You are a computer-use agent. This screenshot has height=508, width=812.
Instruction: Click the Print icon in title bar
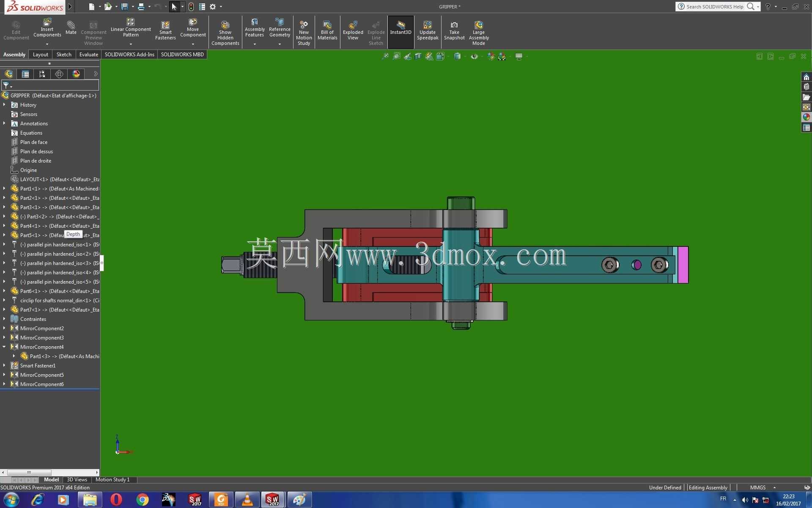click(141, 6)
